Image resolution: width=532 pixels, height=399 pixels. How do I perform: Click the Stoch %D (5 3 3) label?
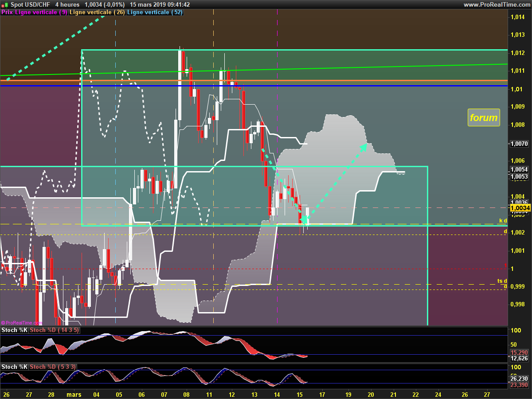53,367
